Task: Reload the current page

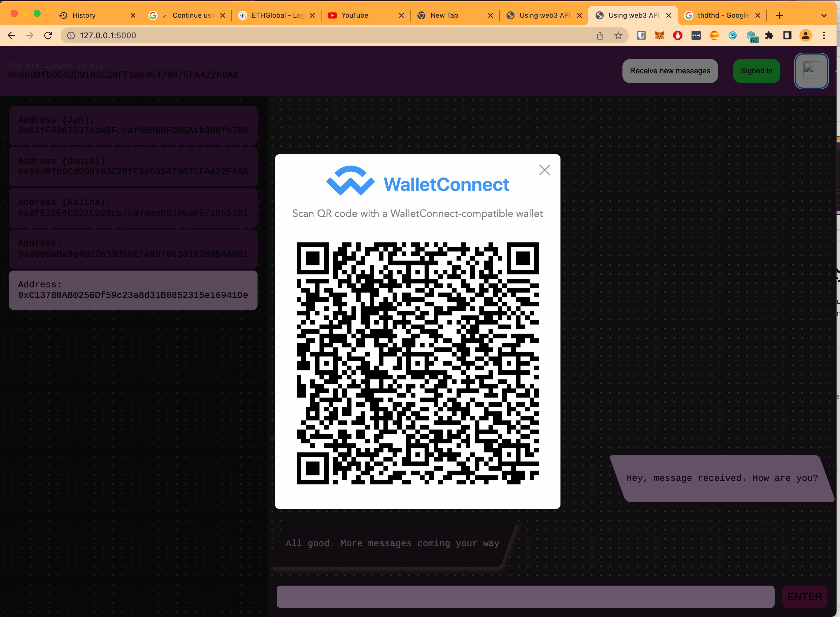Action: point(48,35)
